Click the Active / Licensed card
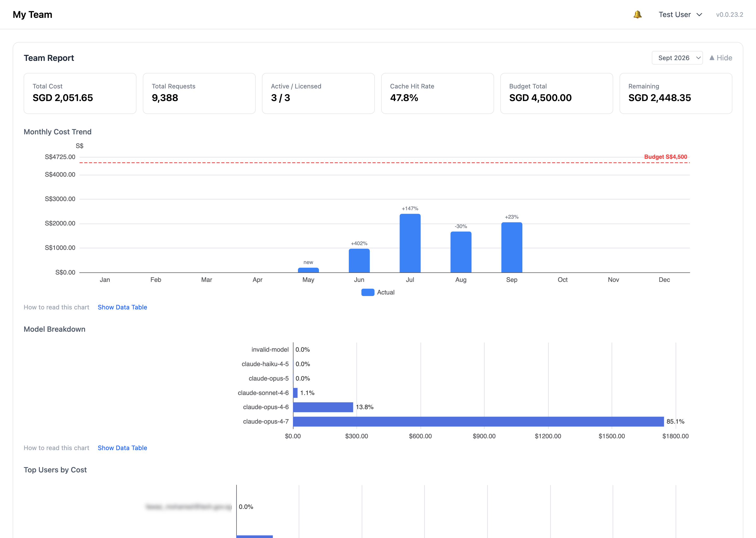 click(318, 93)
